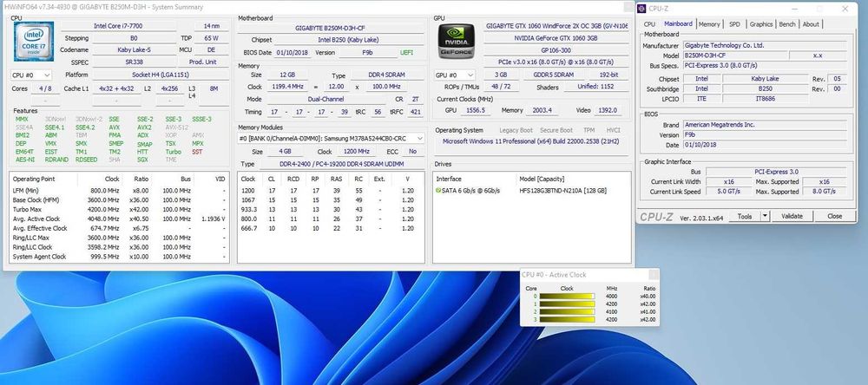Click the Close button in CPU-Z

834,216
